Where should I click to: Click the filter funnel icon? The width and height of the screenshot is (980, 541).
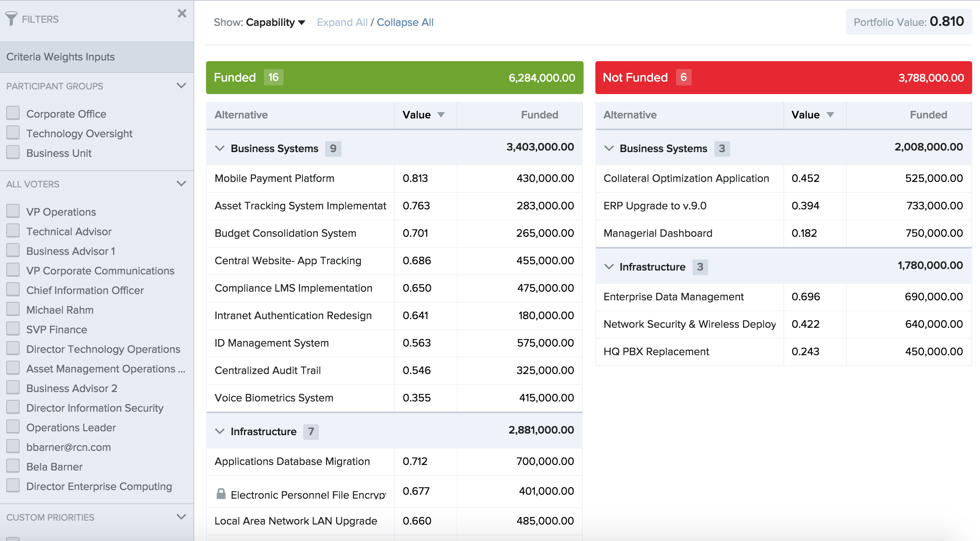tap(11, 18)
